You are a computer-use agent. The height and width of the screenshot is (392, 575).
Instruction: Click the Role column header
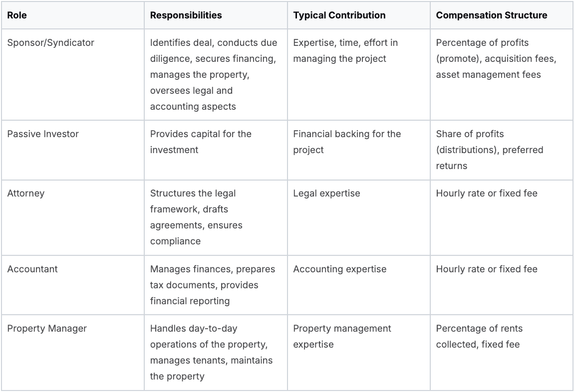(x=17, y=15)
